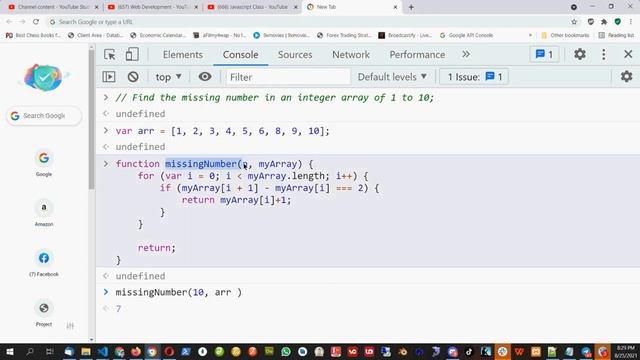Viewport: 640px width, 360px height.
Task: Open the Project shortcut tile
Action: click(44, 313)
